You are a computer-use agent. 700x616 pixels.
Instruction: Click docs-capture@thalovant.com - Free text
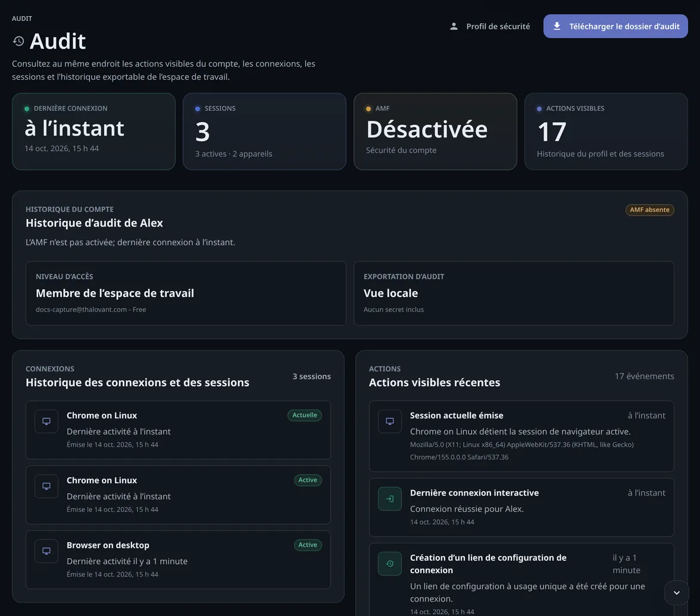(91, 309)
